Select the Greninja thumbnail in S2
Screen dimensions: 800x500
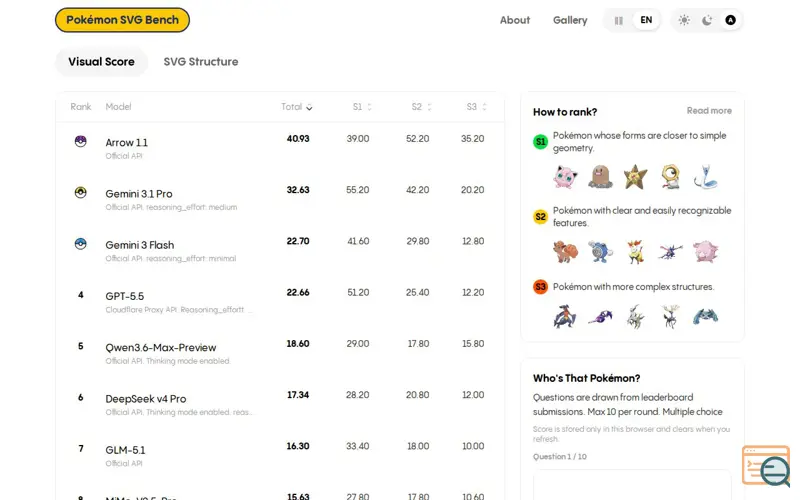(x=670, y=252)
